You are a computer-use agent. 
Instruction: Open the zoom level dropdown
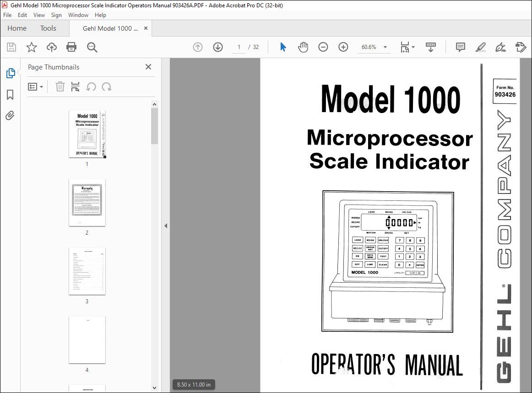[x=385, y=47]
